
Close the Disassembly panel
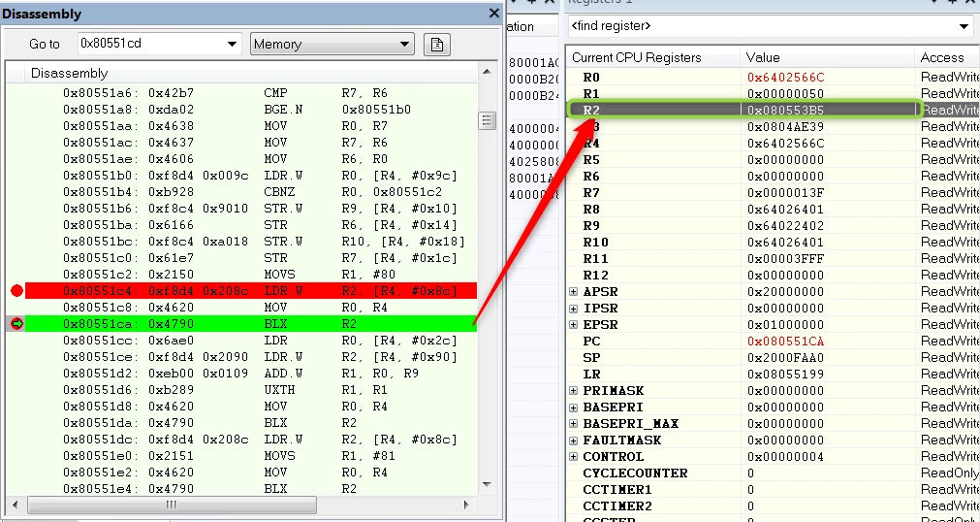click(493, 14)
